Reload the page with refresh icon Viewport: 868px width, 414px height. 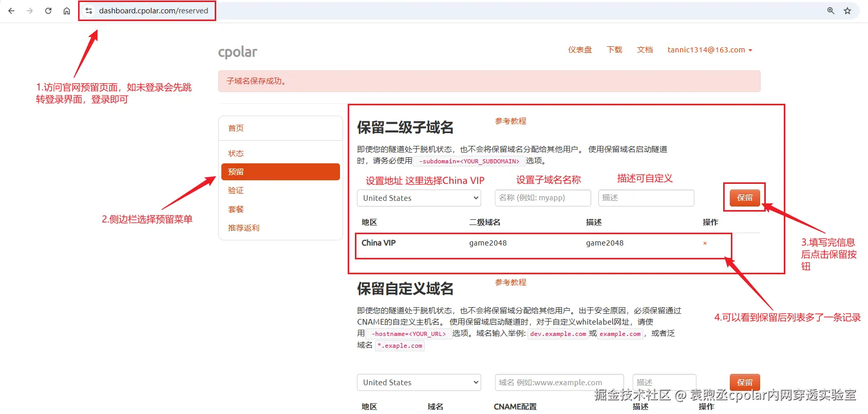tap(48, 11)
